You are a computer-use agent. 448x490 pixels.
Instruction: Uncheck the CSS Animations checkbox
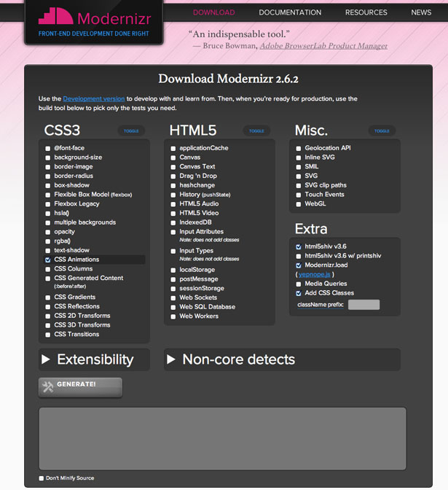(48, 260)
